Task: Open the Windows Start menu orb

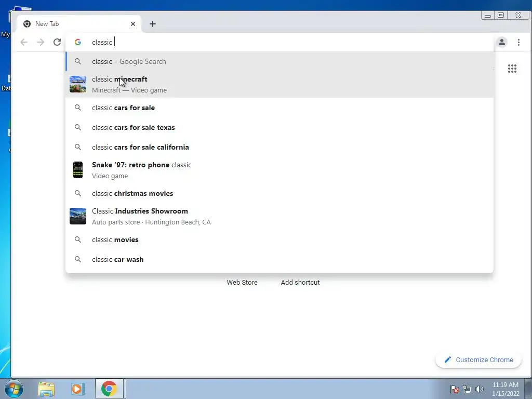Action: point(14,389)
